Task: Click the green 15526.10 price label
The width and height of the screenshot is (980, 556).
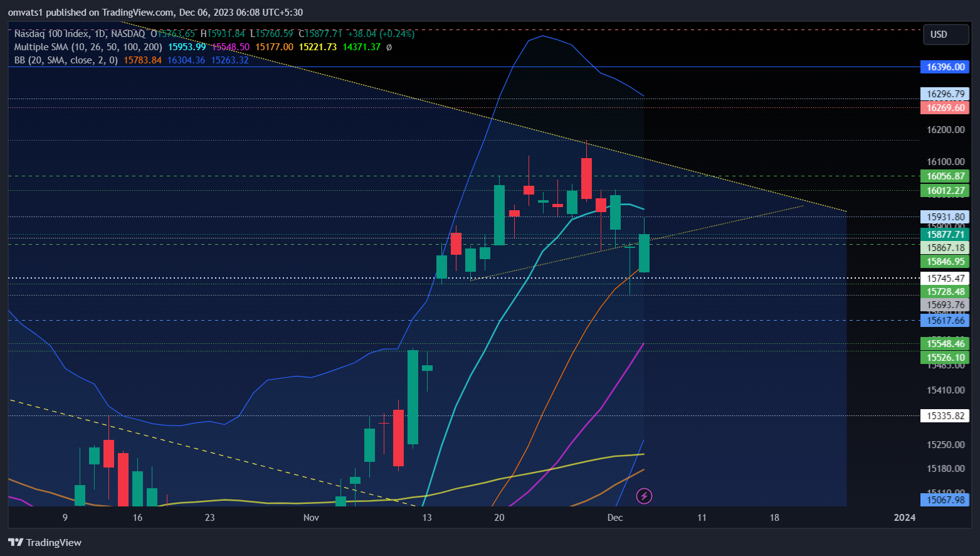Action: (945, 358)
